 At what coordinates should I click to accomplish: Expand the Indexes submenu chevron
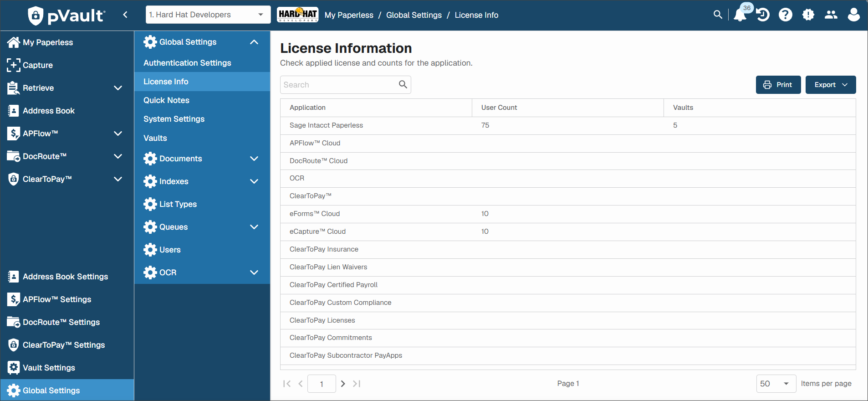(x=254, y=181)
